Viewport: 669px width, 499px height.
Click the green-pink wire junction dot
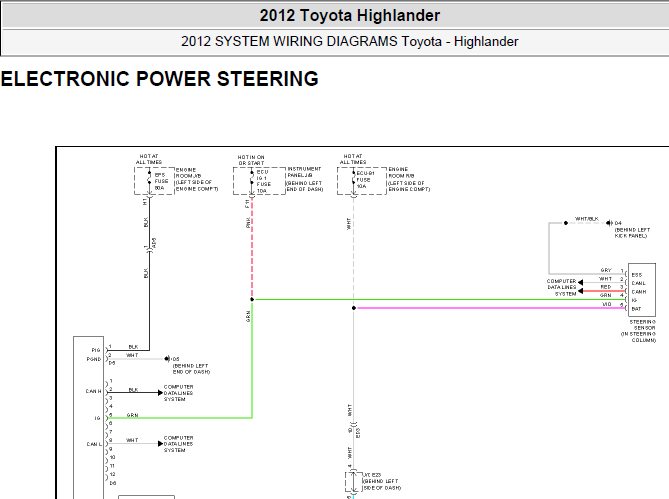pyautogui.click(x=252, y=299)
